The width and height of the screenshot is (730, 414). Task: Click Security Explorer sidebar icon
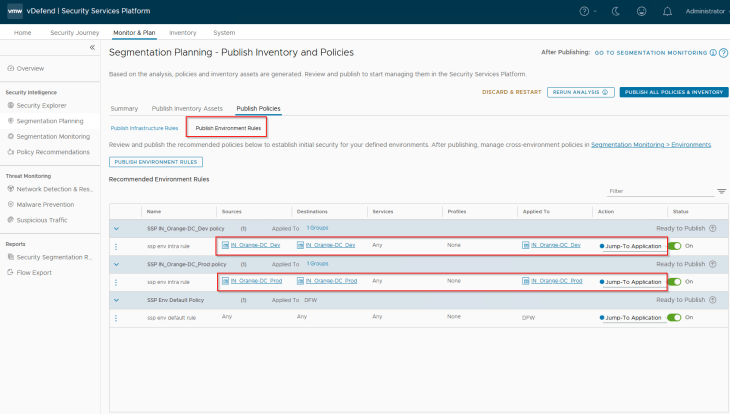pos(11,105)
